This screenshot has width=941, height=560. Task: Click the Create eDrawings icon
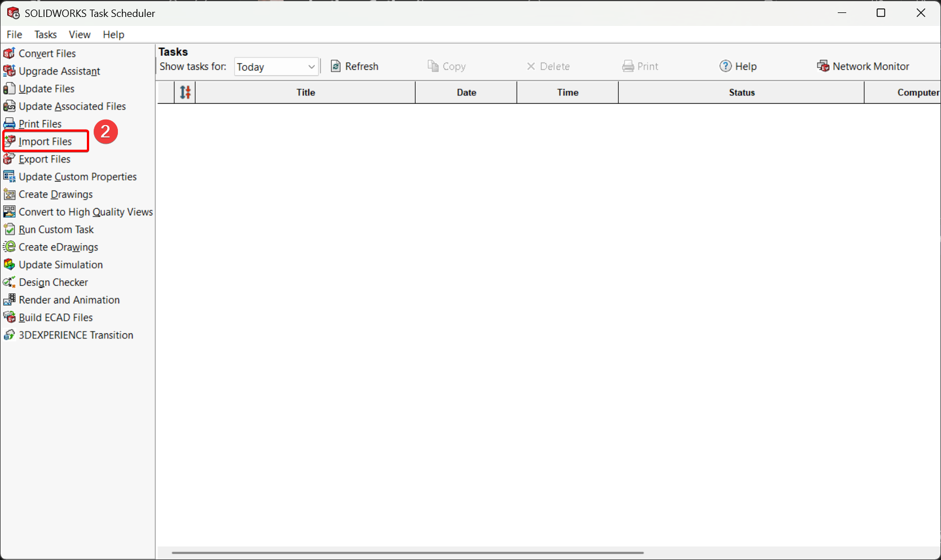(x=9, y=247)
